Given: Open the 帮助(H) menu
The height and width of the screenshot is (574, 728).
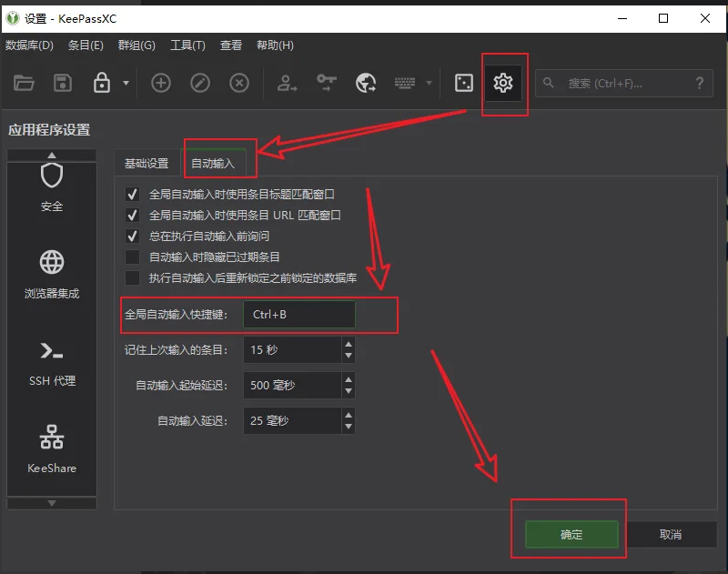Looking at the screenshot, I should [x=275, y=45].
